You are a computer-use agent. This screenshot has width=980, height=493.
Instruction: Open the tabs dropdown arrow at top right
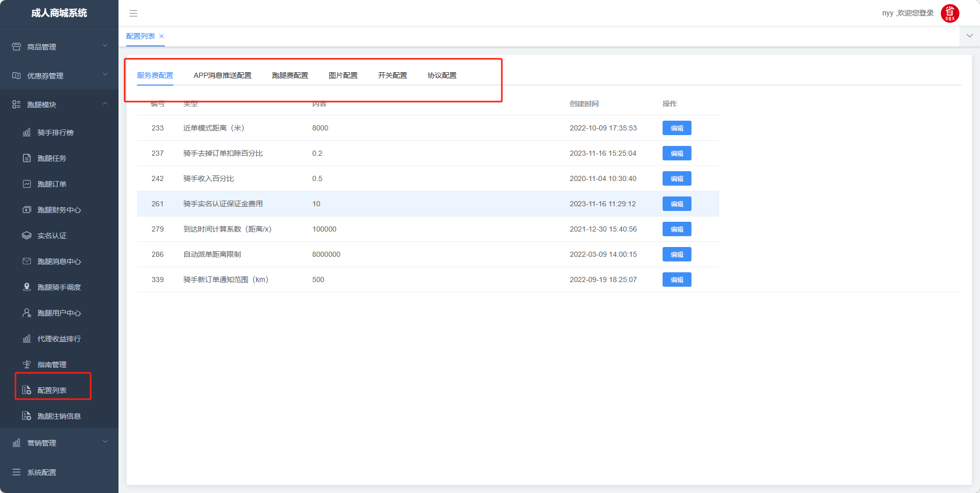969,36
